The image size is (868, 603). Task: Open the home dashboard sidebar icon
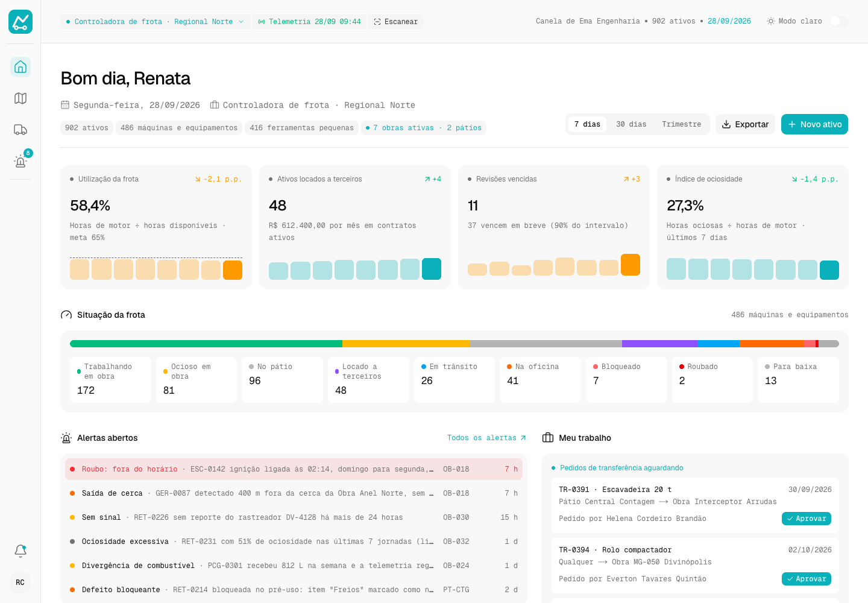tap(20, 67)
